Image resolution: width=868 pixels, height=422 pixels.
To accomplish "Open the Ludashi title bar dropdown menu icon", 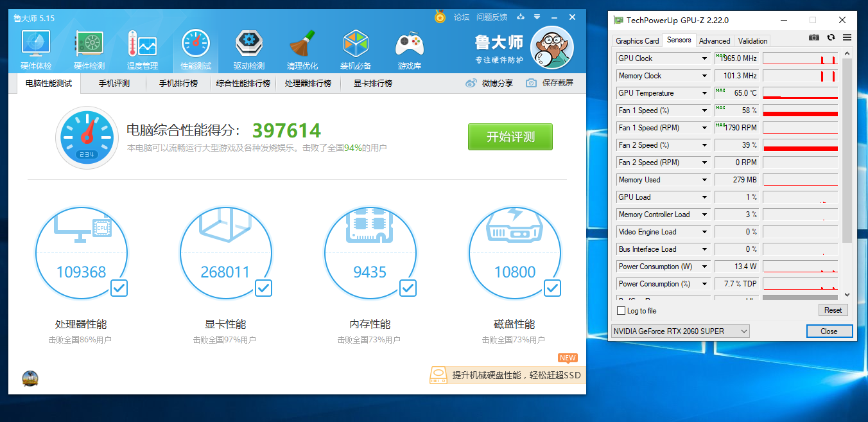I will 537,17.
